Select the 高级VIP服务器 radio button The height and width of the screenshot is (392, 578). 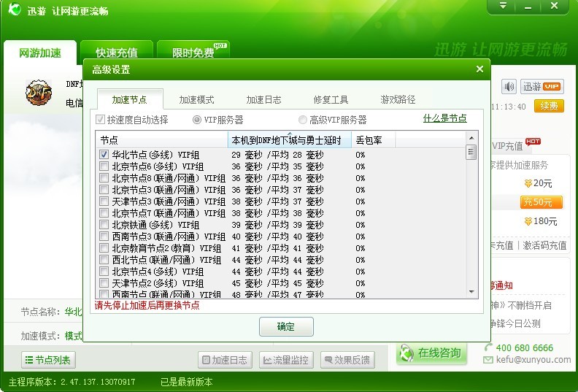pyautogui.click(x=303, y=120)
